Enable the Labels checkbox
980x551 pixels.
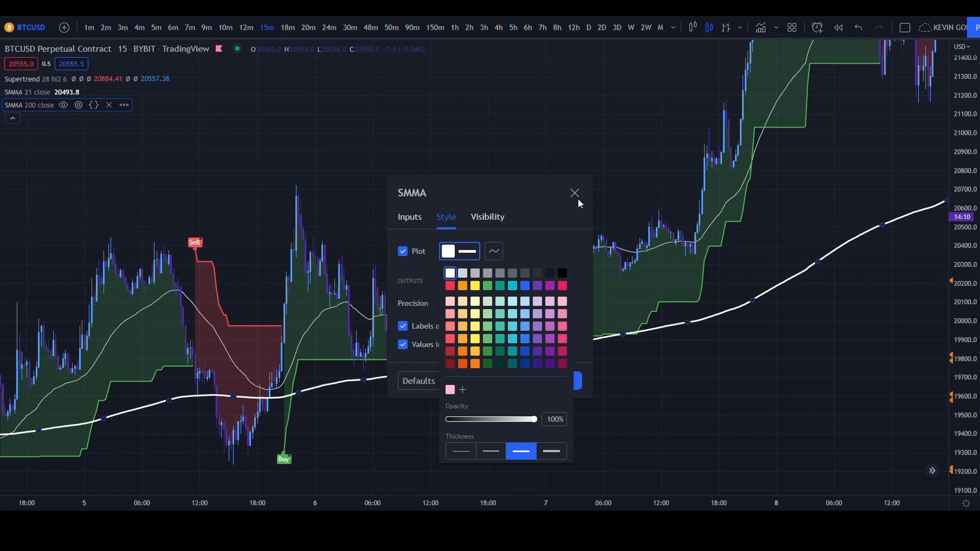[x=403, y=325]
